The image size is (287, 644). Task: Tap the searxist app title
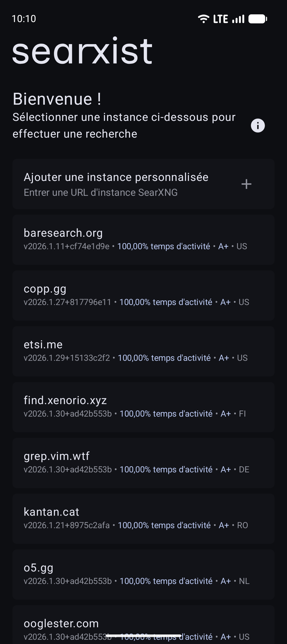pyautogui.click(x=82, y=51)
